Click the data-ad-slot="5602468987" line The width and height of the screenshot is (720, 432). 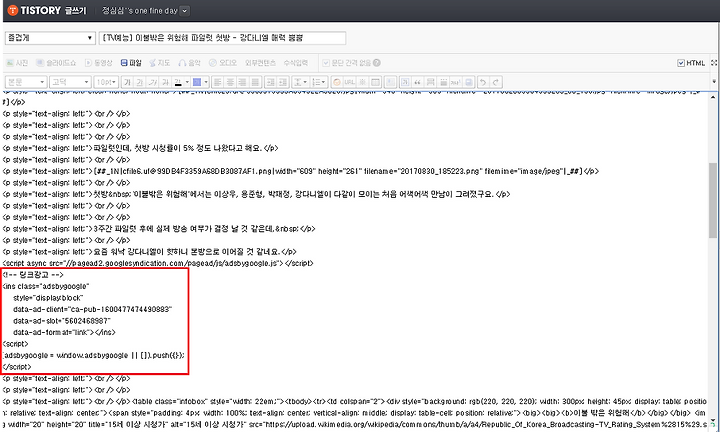[x=62, y=321]
